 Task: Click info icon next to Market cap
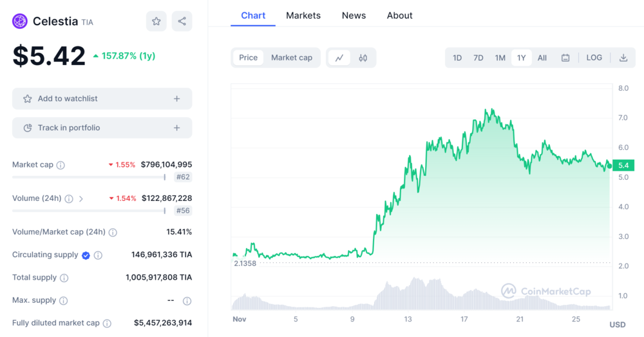(61, 165)
